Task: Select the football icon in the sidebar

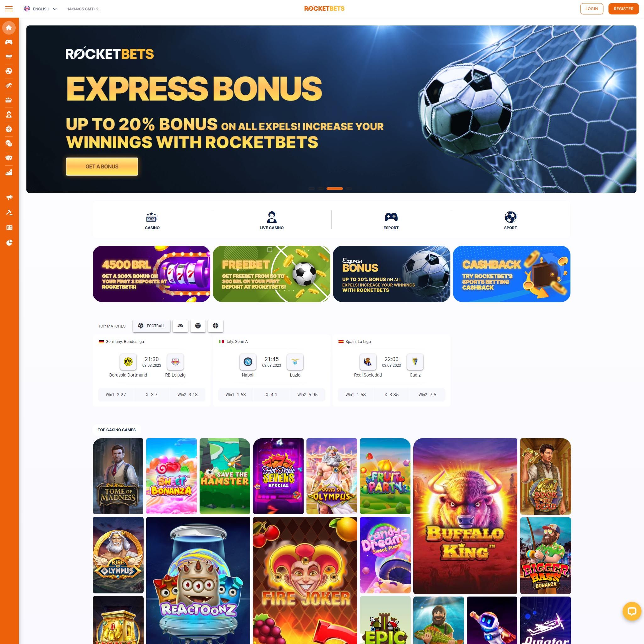Action: (x=9, y=71)
